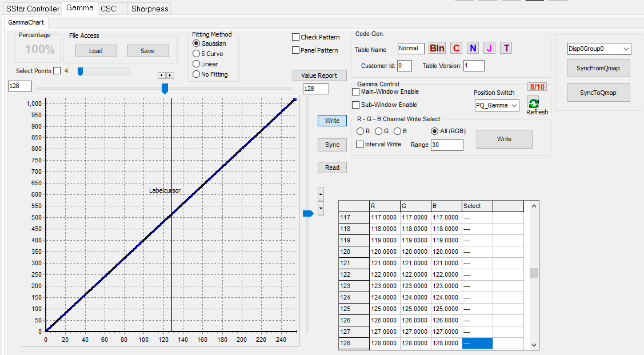Click the Value Report button

click(x=319, y=75)
